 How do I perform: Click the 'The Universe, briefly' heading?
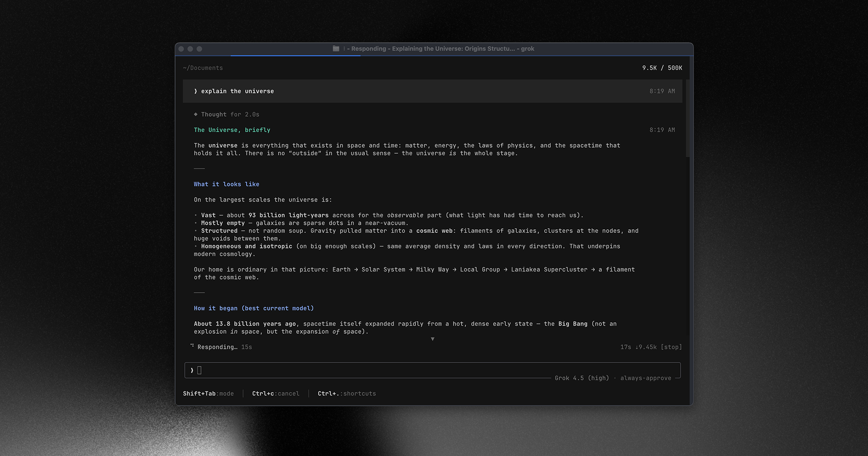tap(232, 130)
